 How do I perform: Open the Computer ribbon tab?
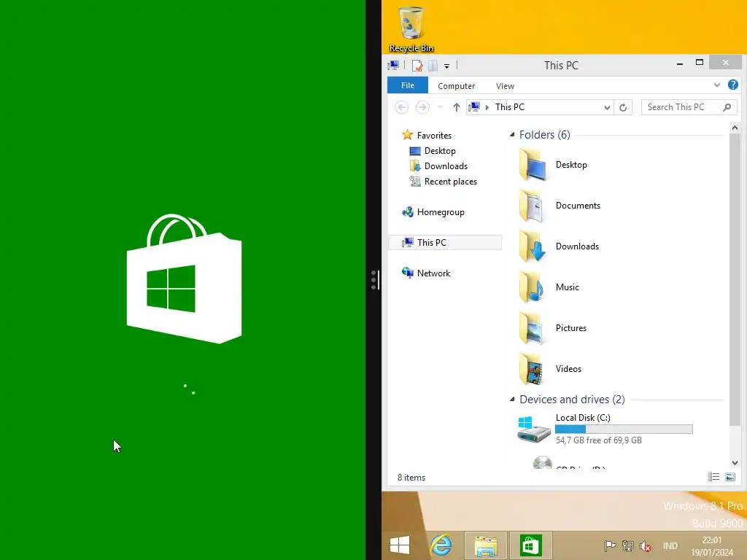pos(456,86)
